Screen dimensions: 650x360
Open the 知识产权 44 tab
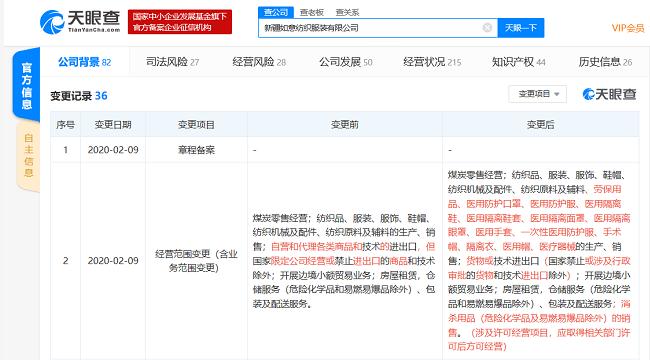(x=519, y=62)
